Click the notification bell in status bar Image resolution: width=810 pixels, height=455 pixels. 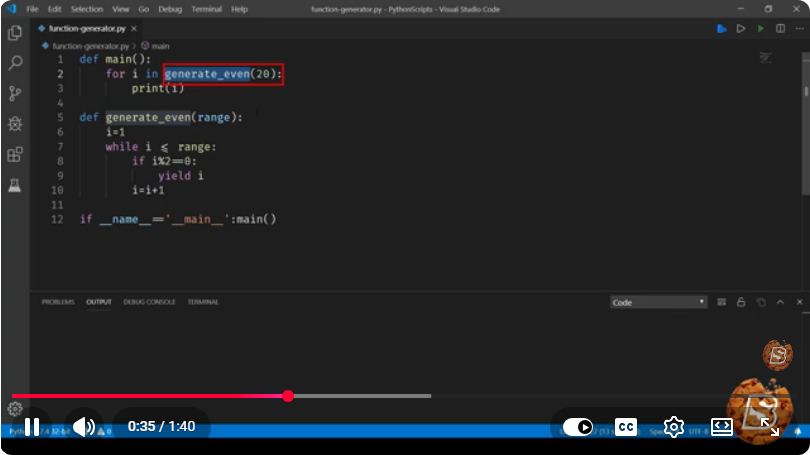tap(798, 431)
